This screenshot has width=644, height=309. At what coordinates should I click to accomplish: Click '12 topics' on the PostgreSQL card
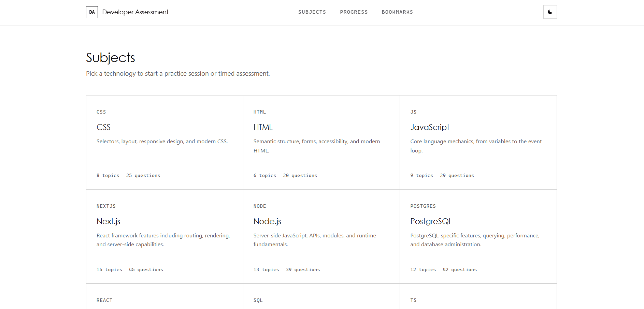pos(423,269)
